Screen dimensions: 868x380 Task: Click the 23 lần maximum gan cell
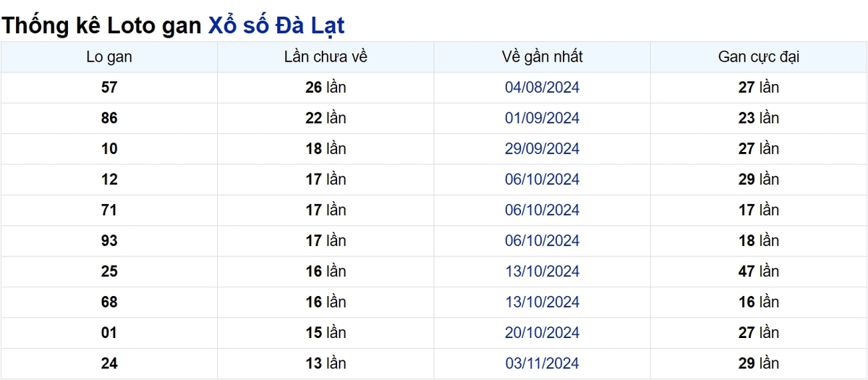pos(759,118)
